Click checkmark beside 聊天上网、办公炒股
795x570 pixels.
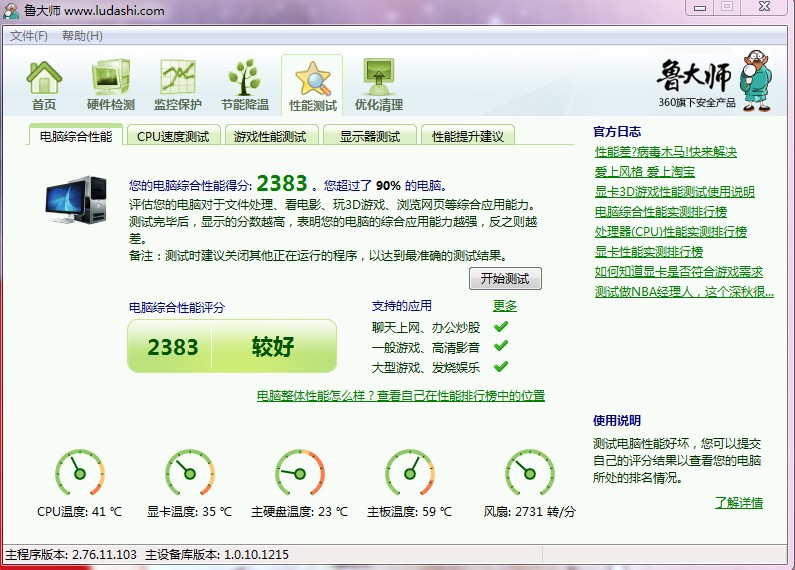[500, 327]
